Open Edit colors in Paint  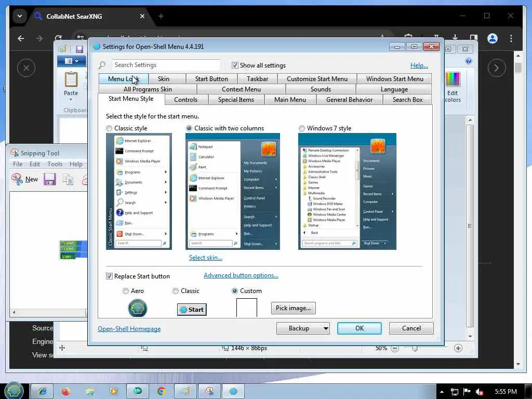pos(453,87)
